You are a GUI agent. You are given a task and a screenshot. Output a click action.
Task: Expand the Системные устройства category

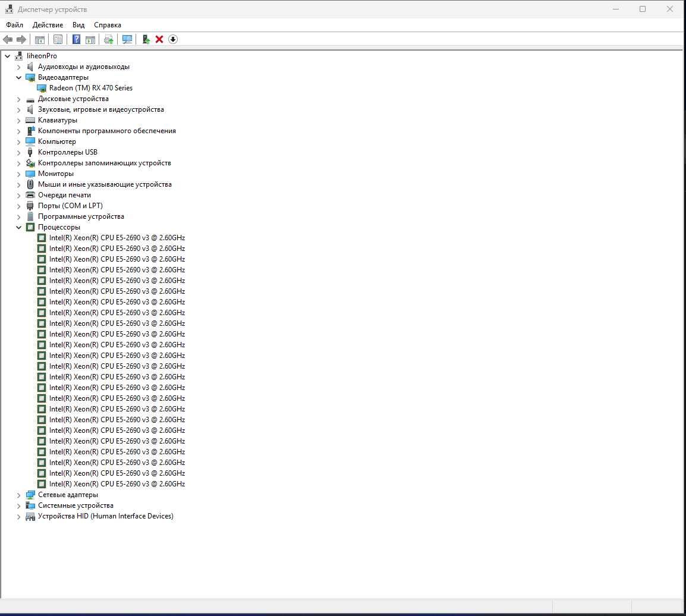(x=19, y=506)
